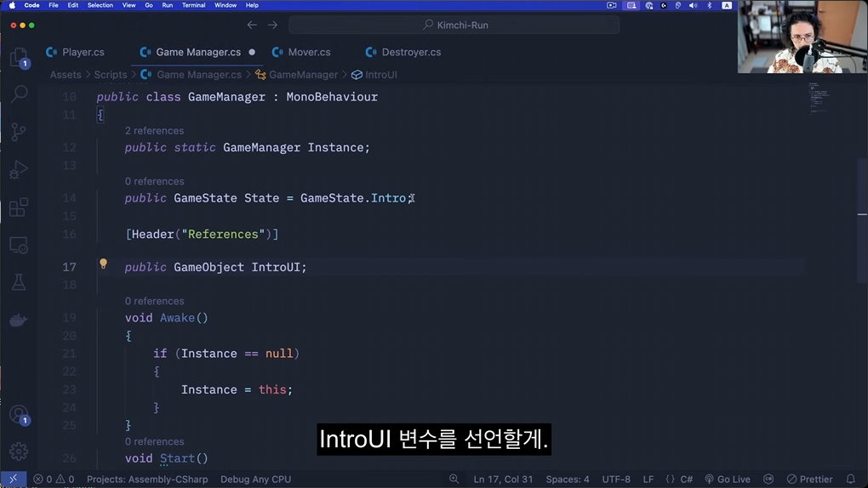The width and height of the screenshot is (868, 488).
Task: Open the Terminal menu
Action: (x=194, y=5)
